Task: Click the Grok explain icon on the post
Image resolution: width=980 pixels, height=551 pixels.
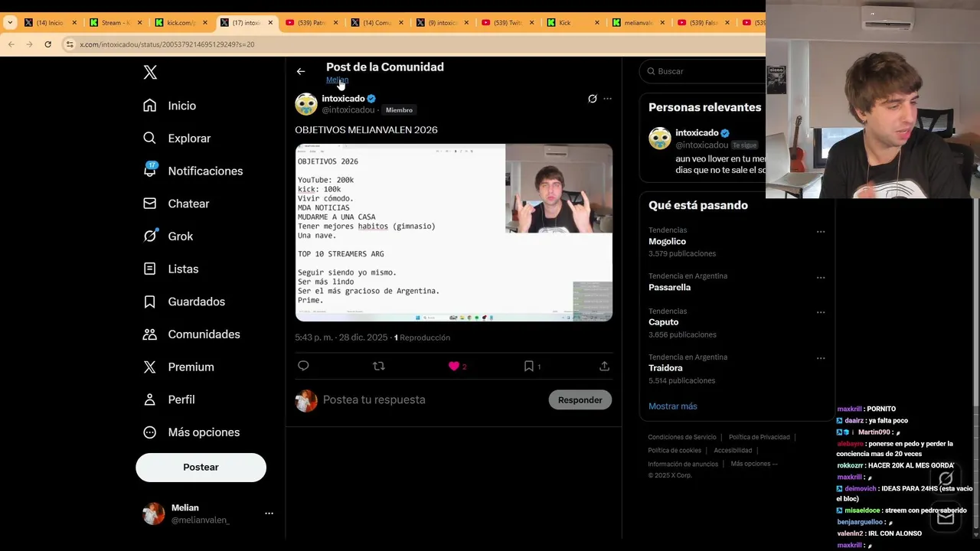Action: pos(592,99)
